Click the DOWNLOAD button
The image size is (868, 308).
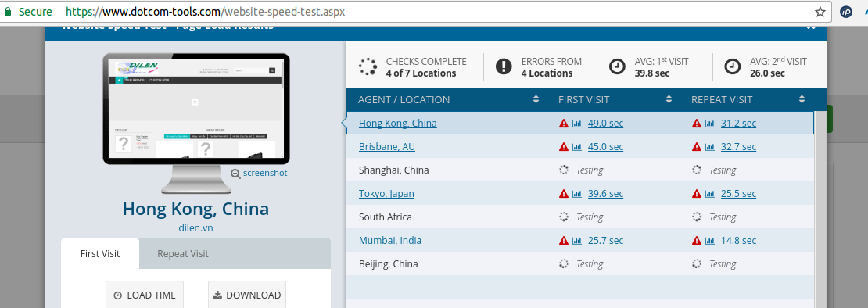point(247,295)
